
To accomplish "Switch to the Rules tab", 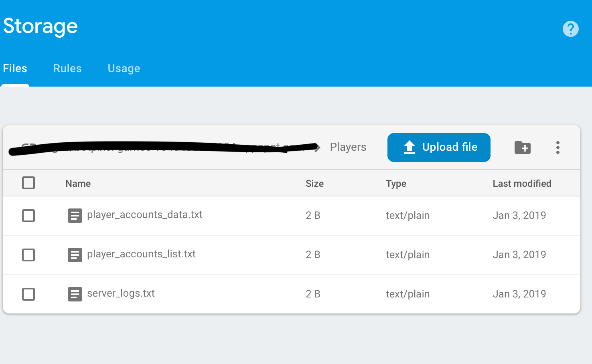I will click(67, 69).
